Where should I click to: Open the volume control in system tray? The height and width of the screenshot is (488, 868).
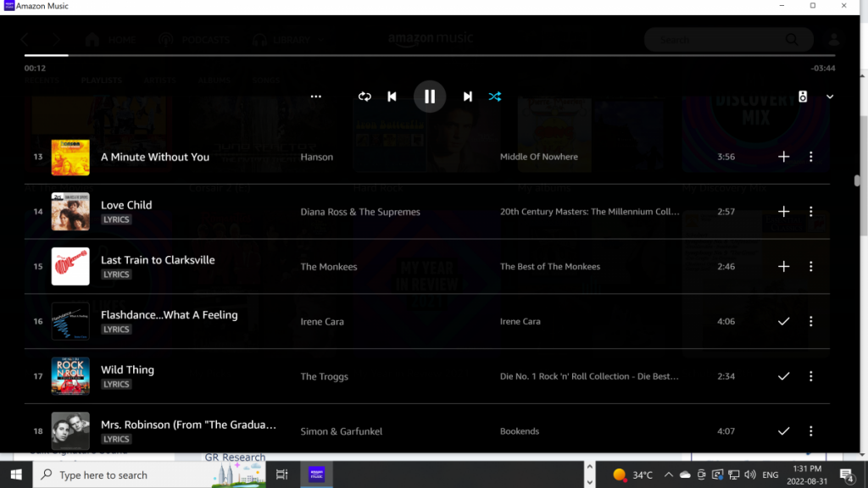[750, 474]
